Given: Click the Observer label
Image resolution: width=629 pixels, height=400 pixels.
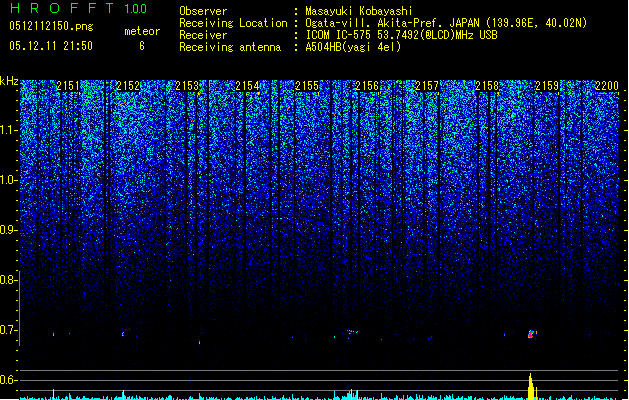Looking at the screenshot, I should tap(203, 11).
